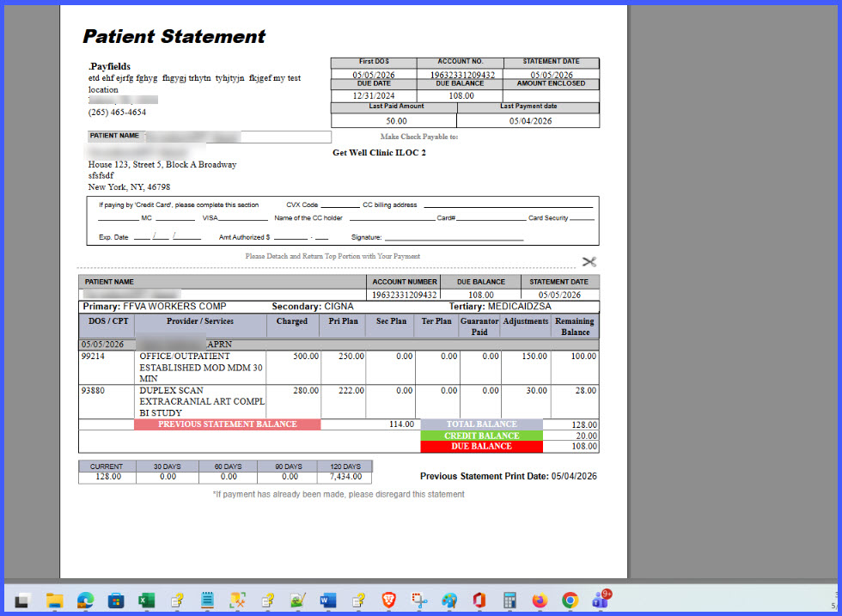
Task: Open the Paint app icon
Action: [449, 600]
